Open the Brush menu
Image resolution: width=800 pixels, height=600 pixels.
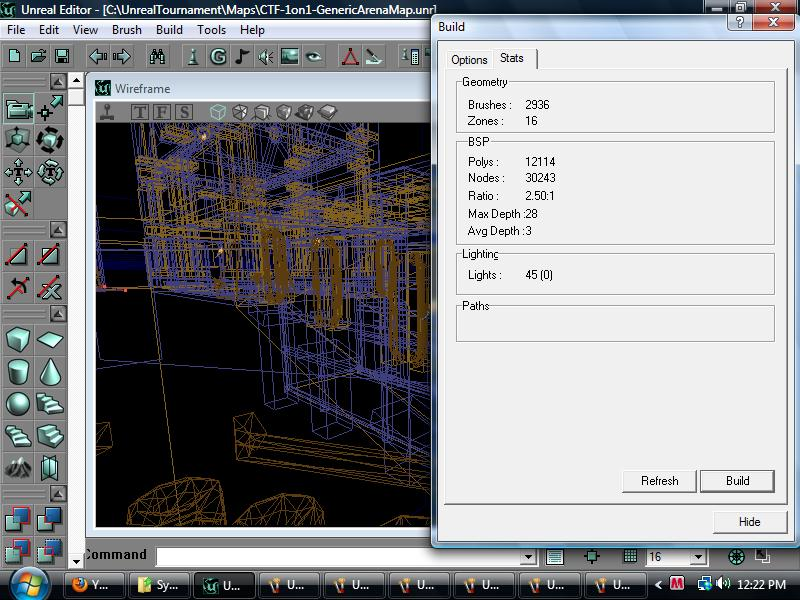[x=127, y=30]
